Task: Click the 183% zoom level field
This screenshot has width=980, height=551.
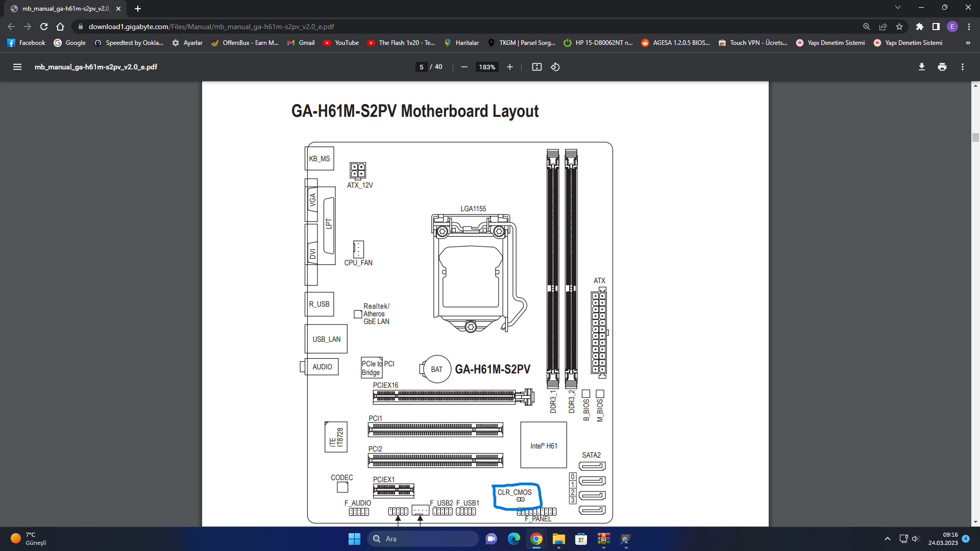Action: [487, 67]
